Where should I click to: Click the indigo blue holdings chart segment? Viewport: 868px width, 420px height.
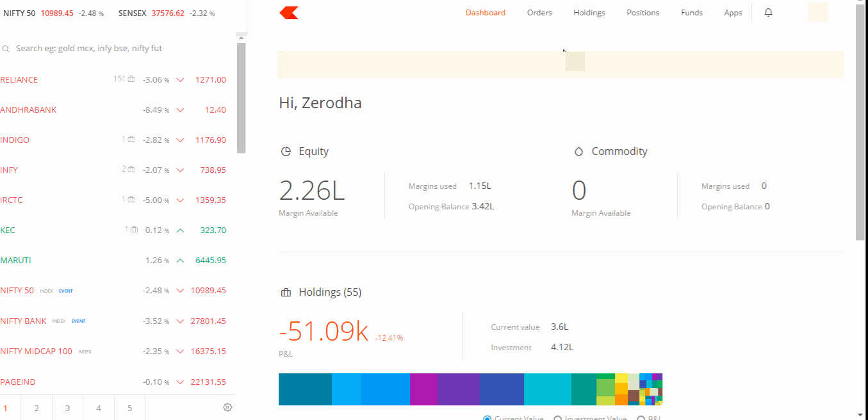click(502, 389)
